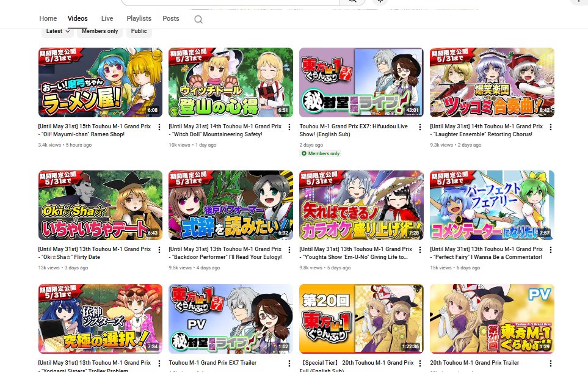Open options menu for Mountaineering Safety video
This screenshot has width=588, height=372.
[x=289, y=127]
